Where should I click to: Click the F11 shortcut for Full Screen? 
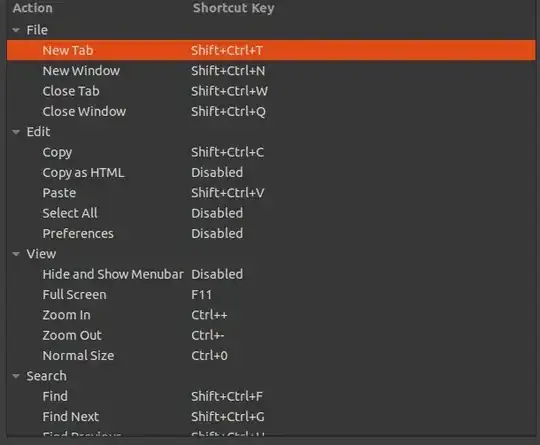point(201,295)
